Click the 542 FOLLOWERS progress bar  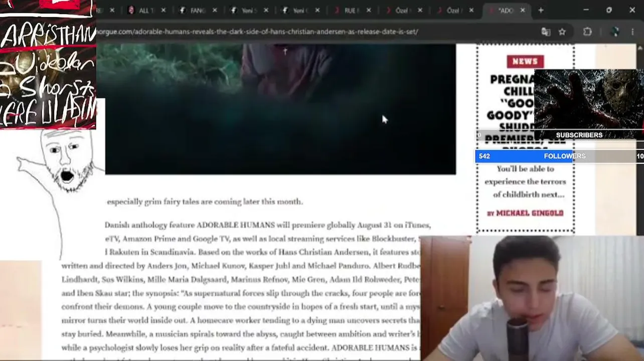click(559, 156)
